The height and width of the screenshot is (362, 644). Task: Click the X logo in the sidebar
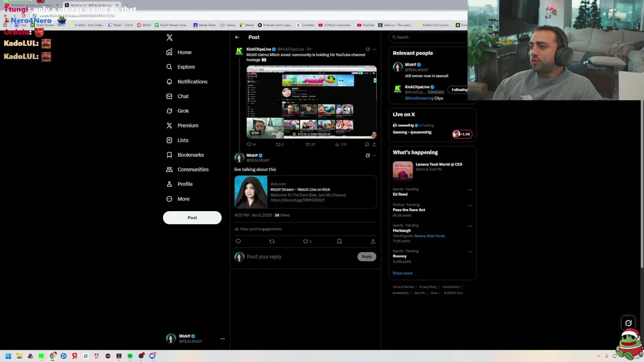pos(170,38)
